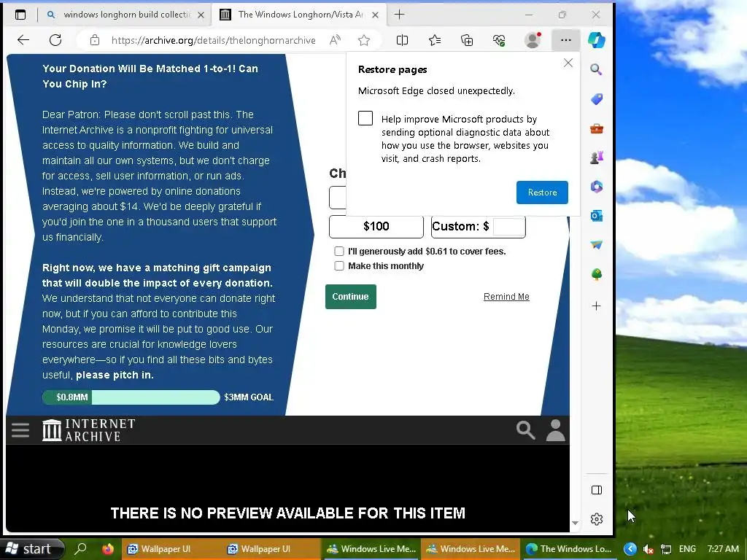The width and height of the screenshot is (747, 560).
Task: Open the sidebar Outlook icon
Action: pyautogui.click(x=597, y=216)
